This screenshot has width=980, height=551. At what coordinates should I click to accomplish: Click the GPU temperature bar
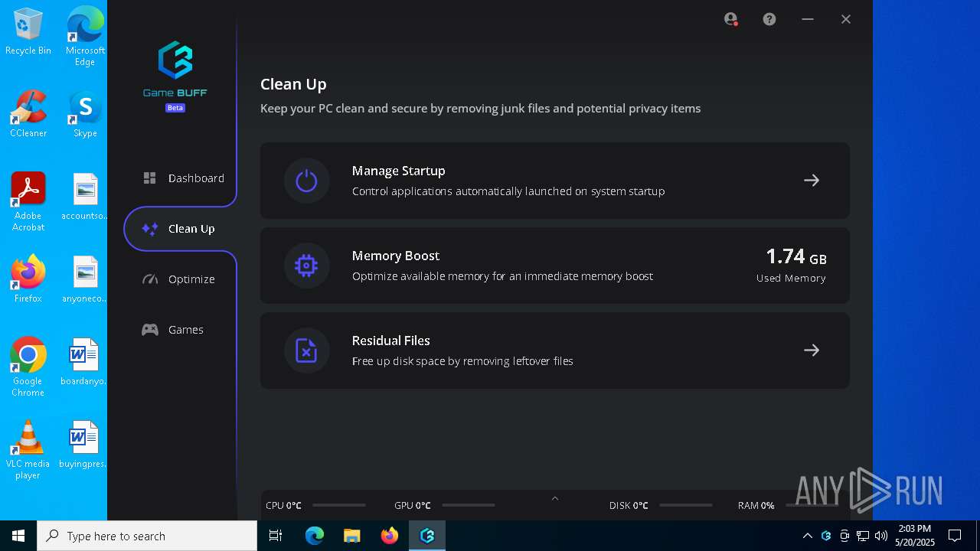(x=469, y=505)
